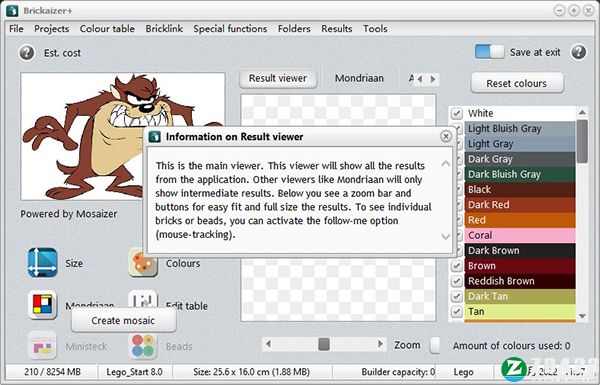Viewport: 600px width, 385px height.
Task: Click the zoom slider handle
Action: pos(324,344)
